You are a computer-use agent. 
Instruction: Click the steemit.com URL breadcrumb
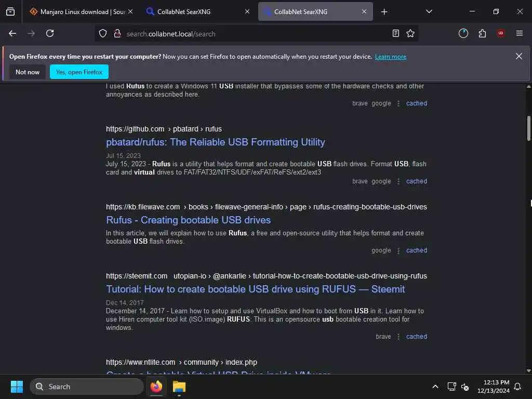pyautogui.click(x=267, y=276)
